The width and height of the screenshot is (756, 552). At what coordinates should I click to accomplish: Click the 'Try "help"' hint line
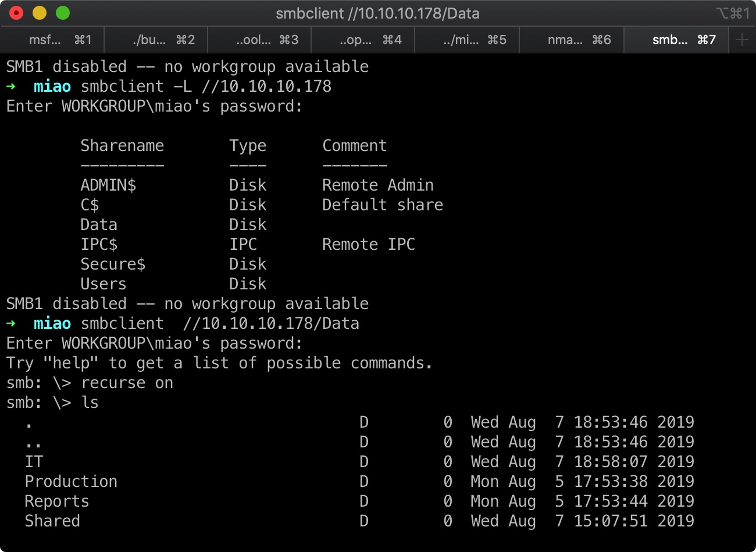[x=220, y=363]
